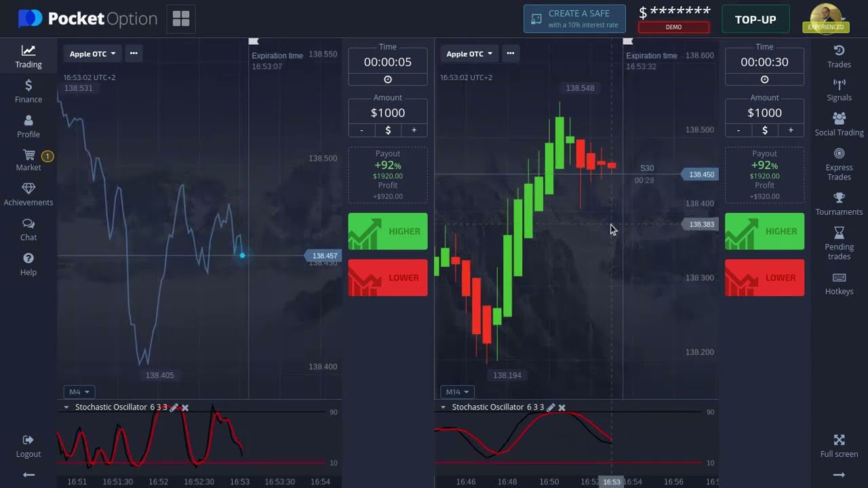Open the Chat section
Viewport: 868px width, 488px height.
click(x=28, y=230)
